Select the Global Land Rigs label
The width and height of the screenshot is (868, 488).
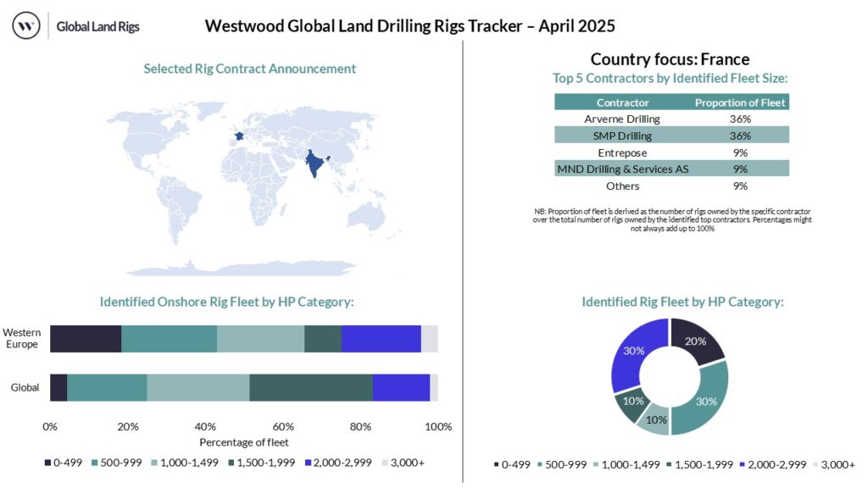pyautogui.click(x=97, y=26)
